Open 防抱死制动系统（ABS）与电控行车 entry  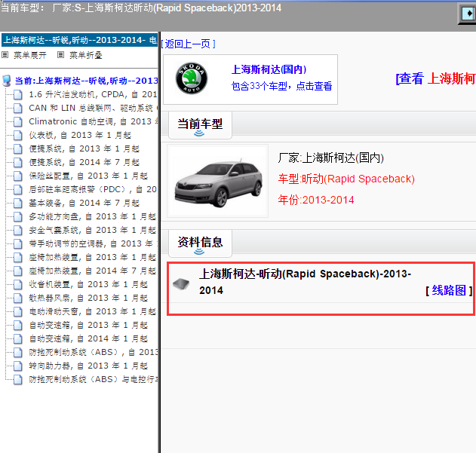pyautogui.click(x=93, y=380)
